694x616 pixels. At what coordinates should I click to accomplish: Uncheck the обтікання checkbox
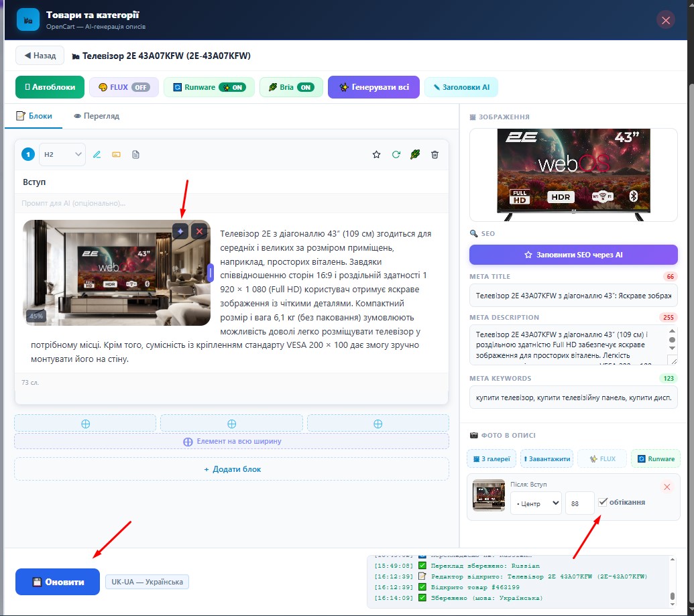(602, 502)
